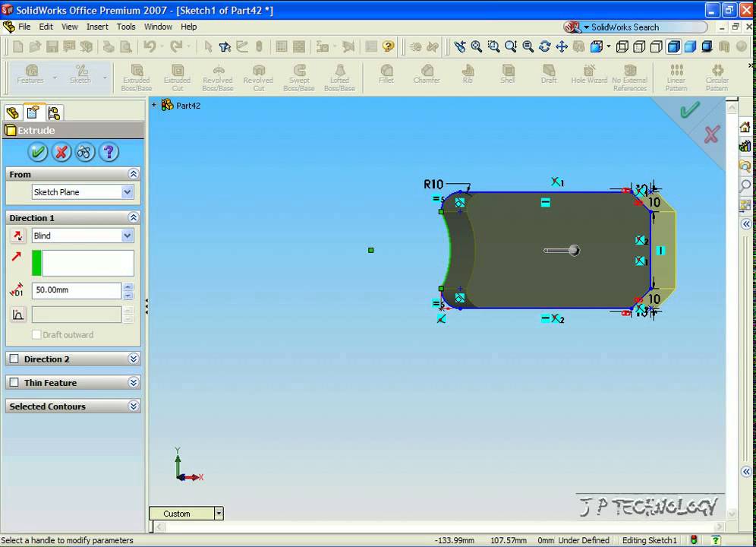Click the extrude depth handle on model
756x547 pixels.
[573, 250]
